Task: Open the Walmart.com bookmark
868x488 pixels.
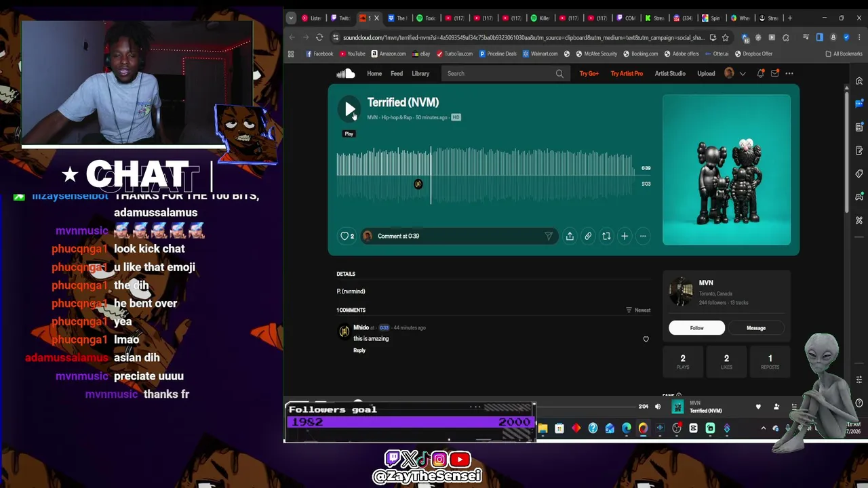Action: (x=540, y=54)
